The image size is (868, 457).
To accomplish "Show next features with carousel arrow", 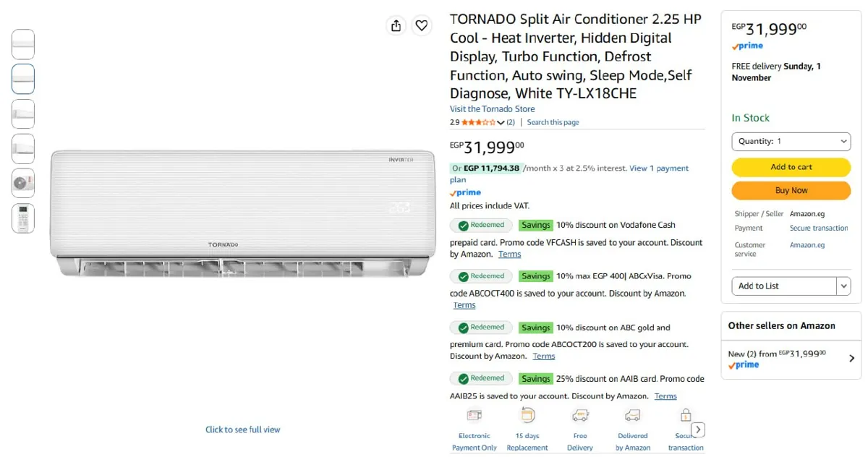I will pyautogui.click(x=697, y=430).
